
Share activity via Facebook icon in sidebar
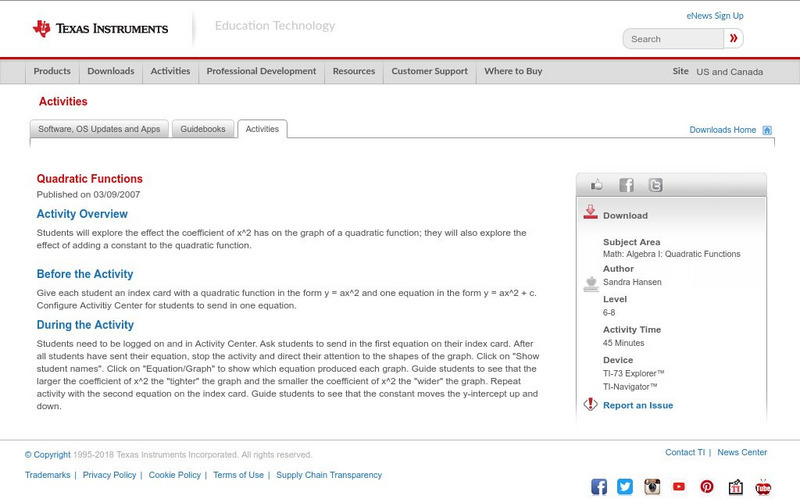(x=626, y=185)
